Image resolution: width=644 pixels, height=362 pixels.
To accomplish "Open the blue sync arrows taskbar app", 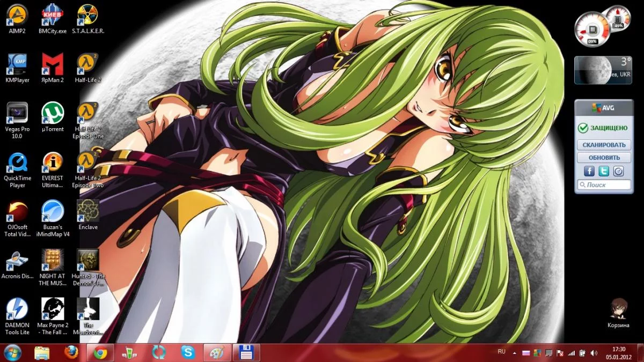I will (159, 352).
